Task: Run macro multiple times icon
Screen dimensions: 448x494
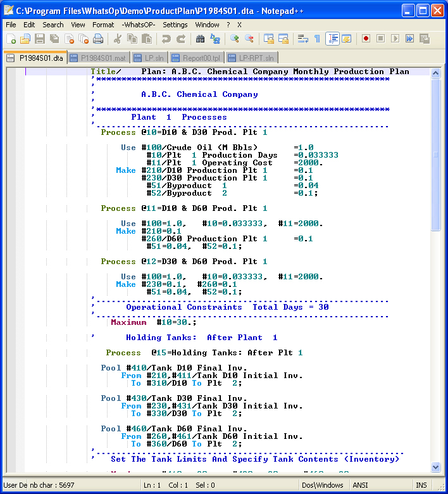Action: (x=409, y=39)
